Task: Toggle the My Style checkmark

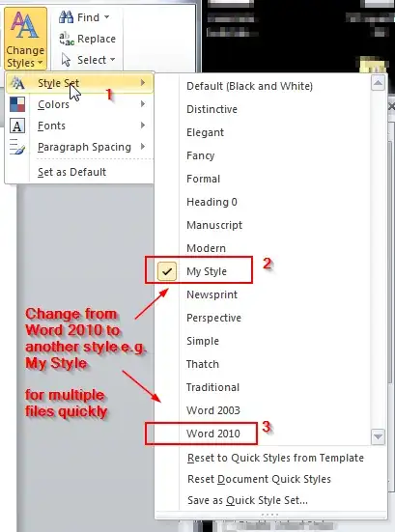Action: tap(167, 271)
